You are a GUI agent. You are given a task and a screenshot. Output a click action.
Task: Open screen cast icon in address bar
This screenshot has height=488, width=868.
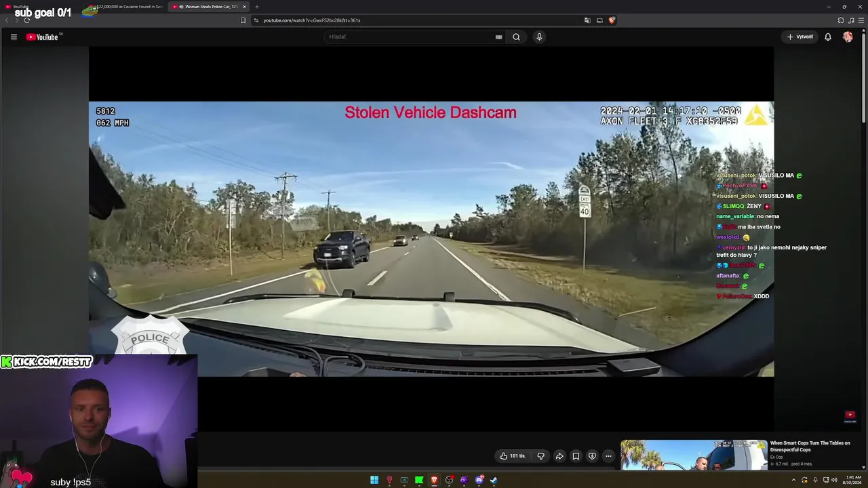point(599,20)
